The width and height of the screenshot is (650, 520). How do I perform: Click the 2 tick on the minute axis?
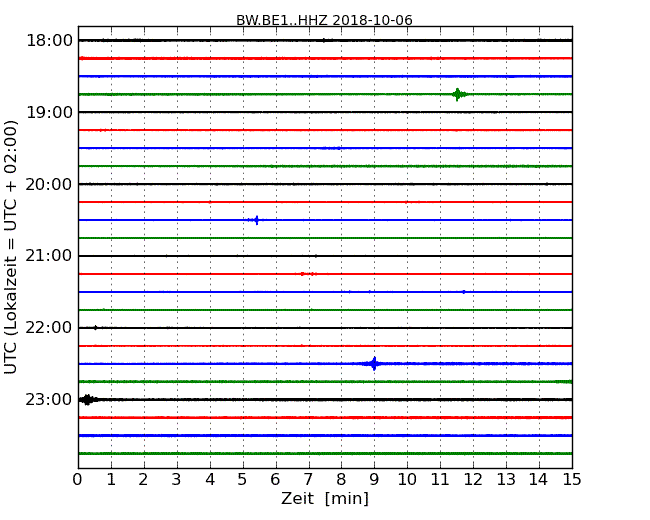(x=143, y=479)
